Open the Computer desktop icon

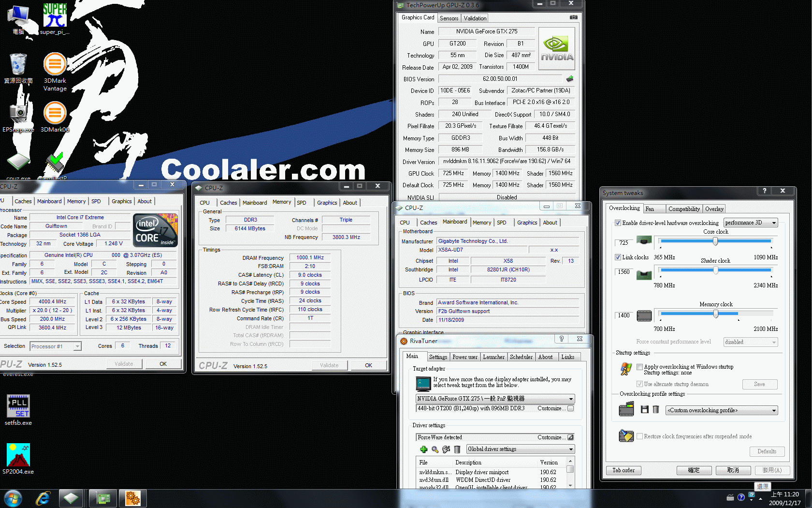click(x=18, y=19)
